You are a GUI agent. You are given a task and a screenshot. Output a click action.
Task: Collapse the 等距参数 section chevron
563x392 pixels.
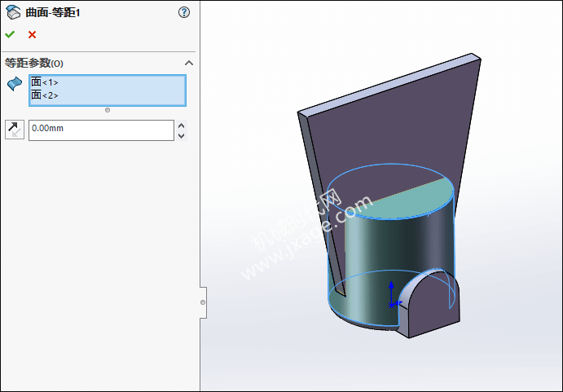(x=188, y=63)
